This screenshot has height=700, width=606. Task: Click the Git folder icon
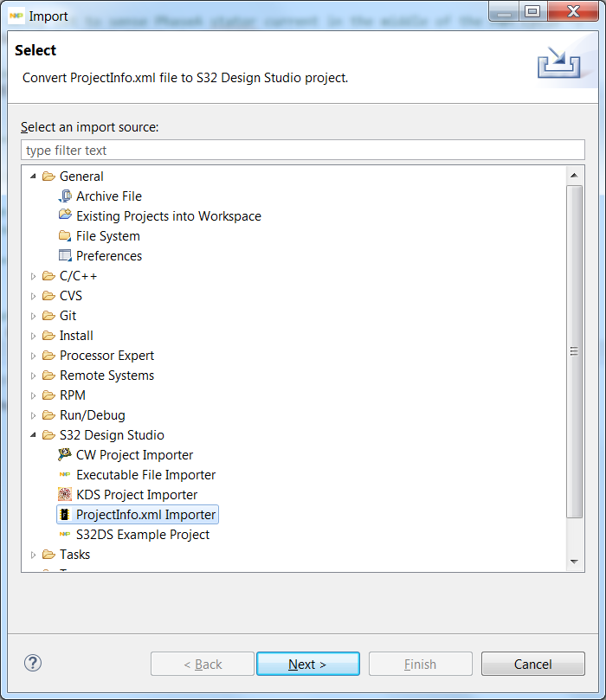(48, 316)
